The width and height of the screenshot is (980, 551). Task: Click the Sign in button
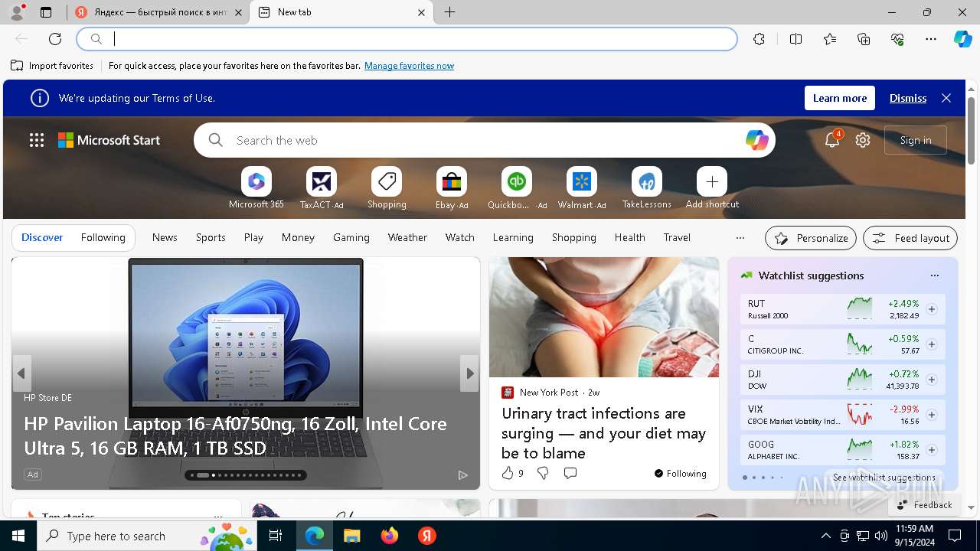916,140
